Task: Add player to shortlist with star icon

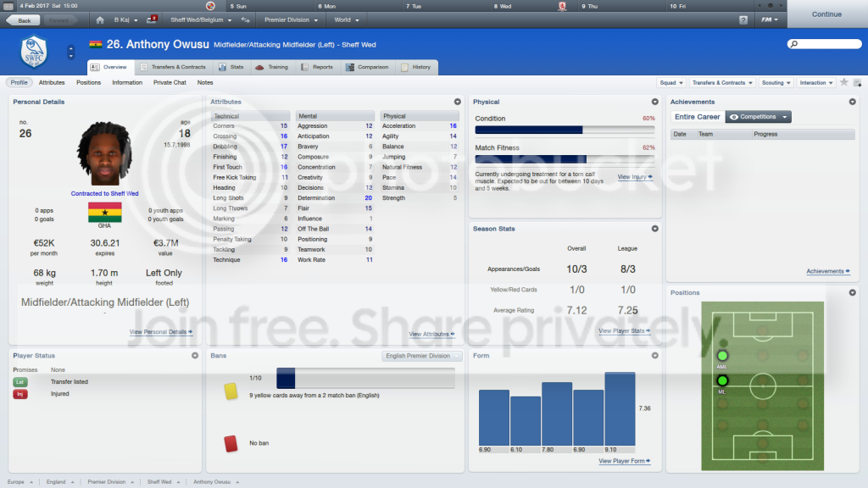Action: click(x=844, y=82)
